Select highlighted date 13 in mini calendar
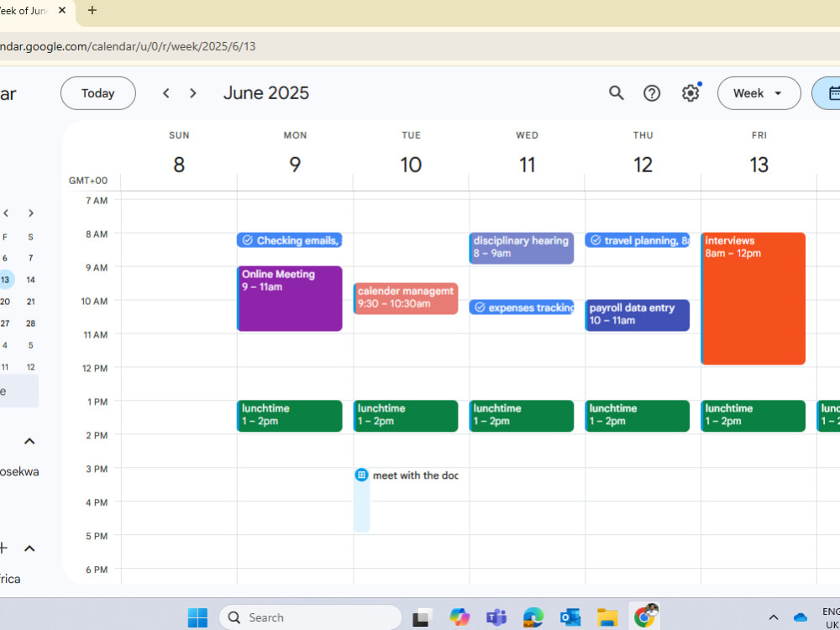The width and height of the screenshot is (840, 630). pos(5,280)
